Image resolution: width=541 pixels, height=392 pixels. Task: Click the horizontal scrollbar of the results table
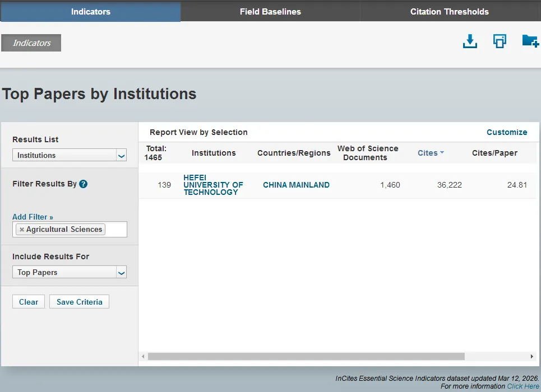click(x=306, y=356)
